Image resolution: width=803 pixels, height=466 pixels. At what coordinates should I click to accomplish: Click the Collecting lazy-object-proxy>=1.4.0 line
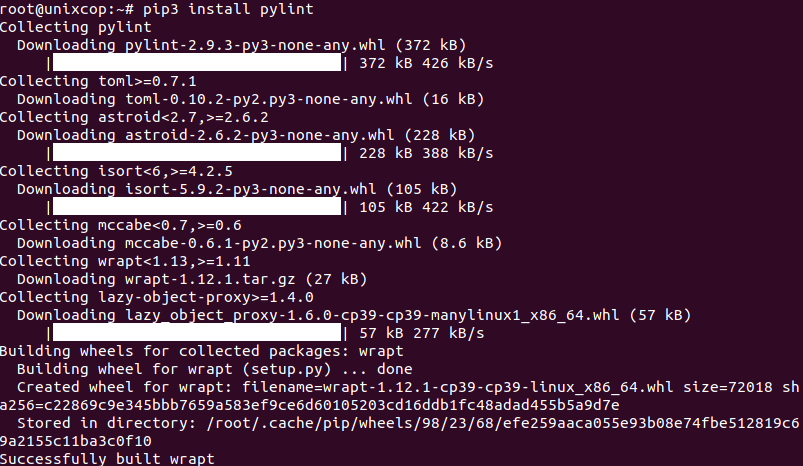click(x=157, y=297)
